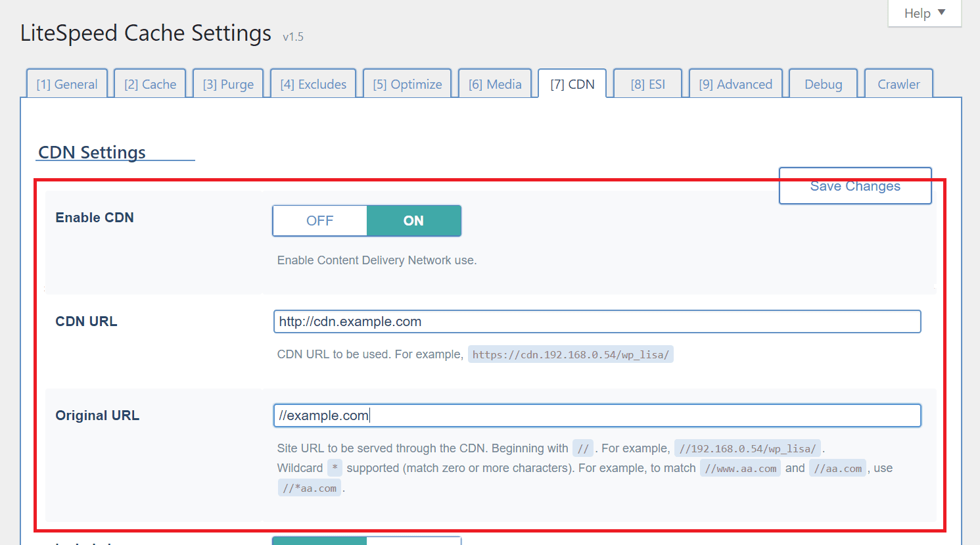
Task: Open the Debug tab
Action: [x=824, y=84]
